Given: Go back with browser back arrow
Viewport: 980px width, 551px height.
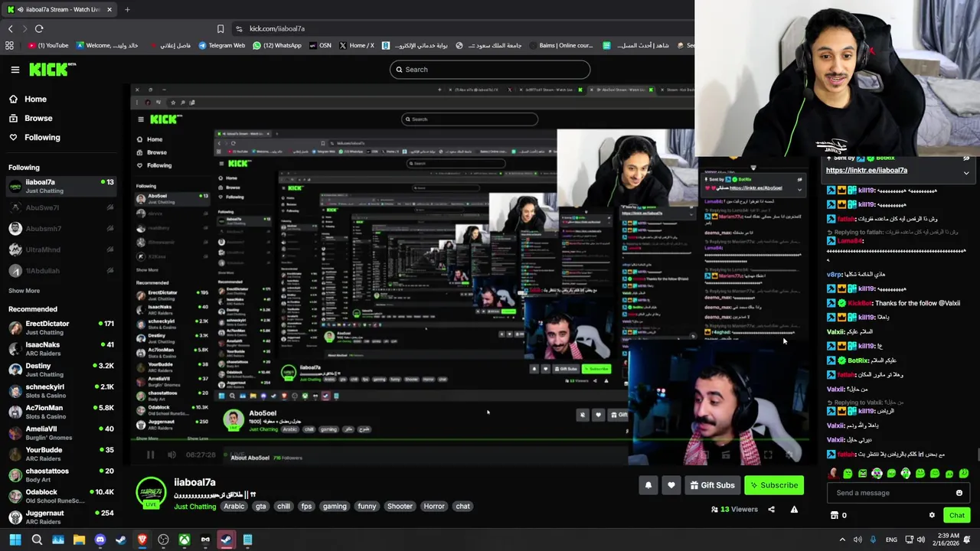Looking at the screenshot, I should [11, 28].
